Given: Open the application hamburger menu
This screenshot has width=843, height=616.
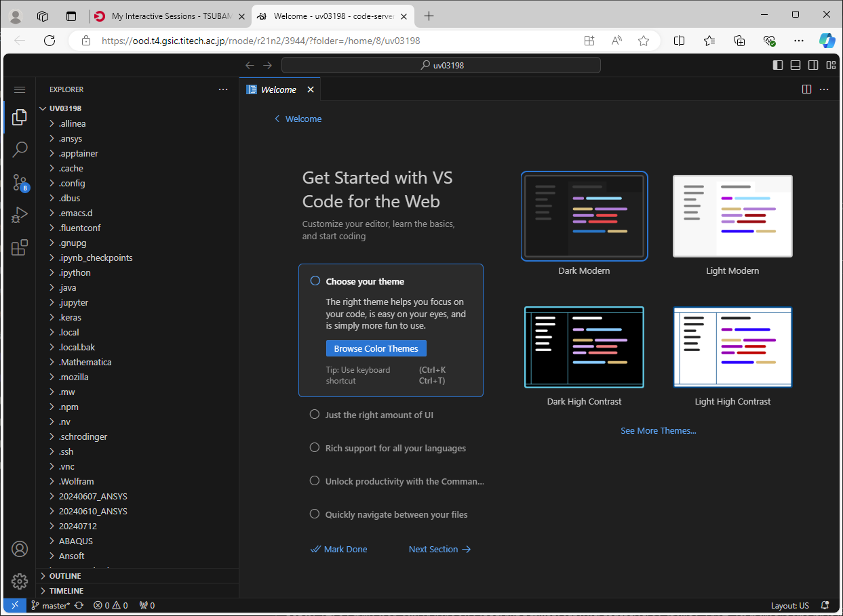Looking at the screenshot, I should (x=20, y=89).
